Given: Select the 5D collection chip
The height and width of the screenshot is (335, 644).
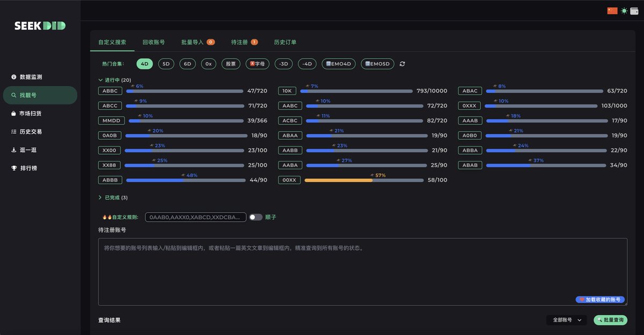Looking at the screenshot, I should point(166,64).
